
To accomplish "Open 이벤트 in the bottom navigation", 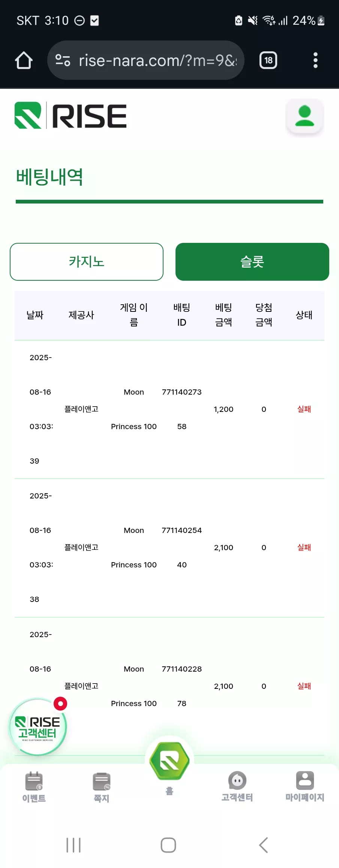I will coord(34,786).
